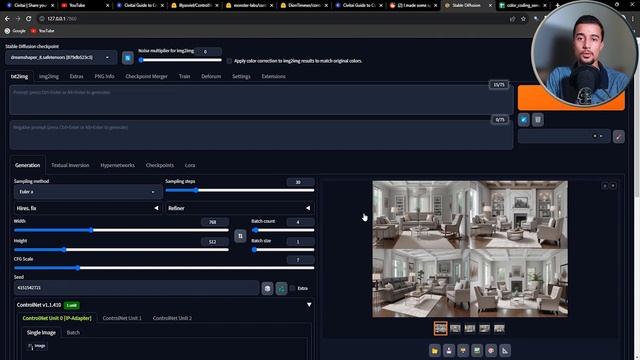Adjust the Sampling steps slider
This screenshot has width=640, height=360.
click(x=240, y=191)
